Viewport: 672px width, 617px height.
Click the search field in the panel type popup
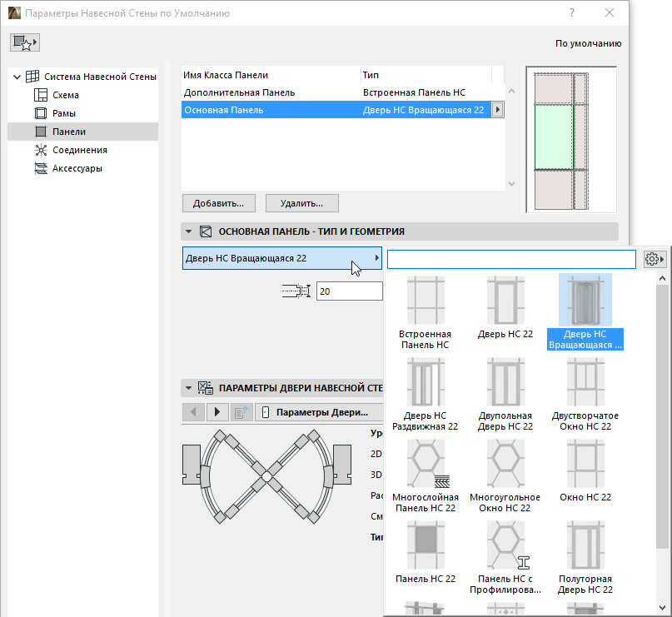(511, 260)
